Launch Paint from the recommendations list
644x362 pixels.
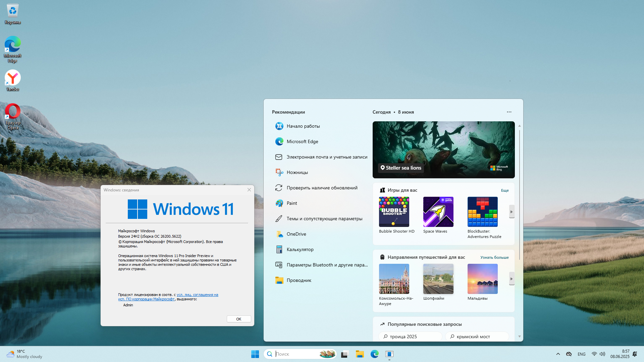pos(291,203)
